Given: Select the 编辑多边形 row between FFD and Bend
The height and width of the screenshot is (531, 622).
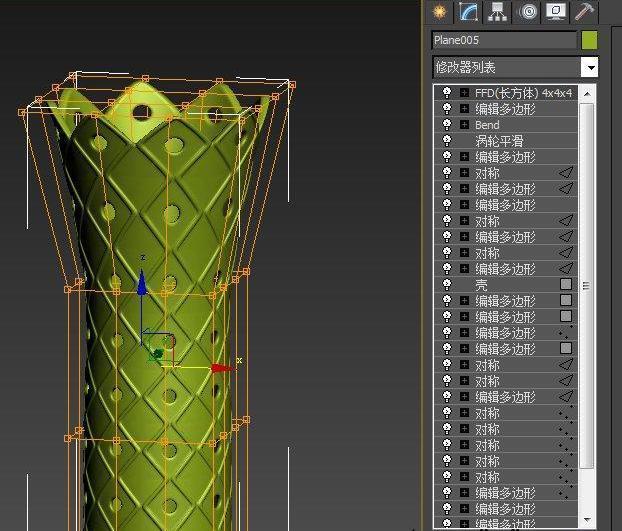Looking at the screenshot, I should [506, 109].
